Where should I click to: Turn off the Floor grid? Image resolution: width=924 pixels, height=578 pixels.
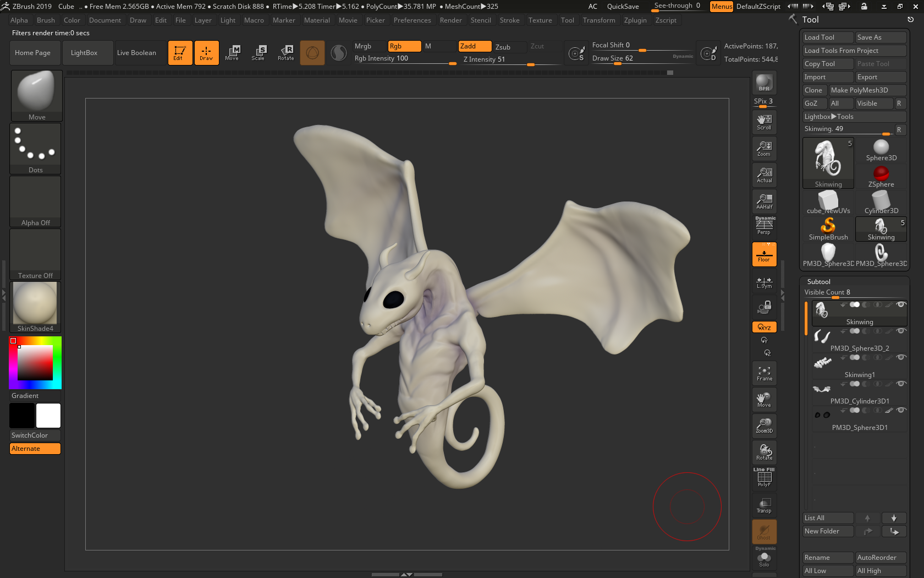click(764, 255)
